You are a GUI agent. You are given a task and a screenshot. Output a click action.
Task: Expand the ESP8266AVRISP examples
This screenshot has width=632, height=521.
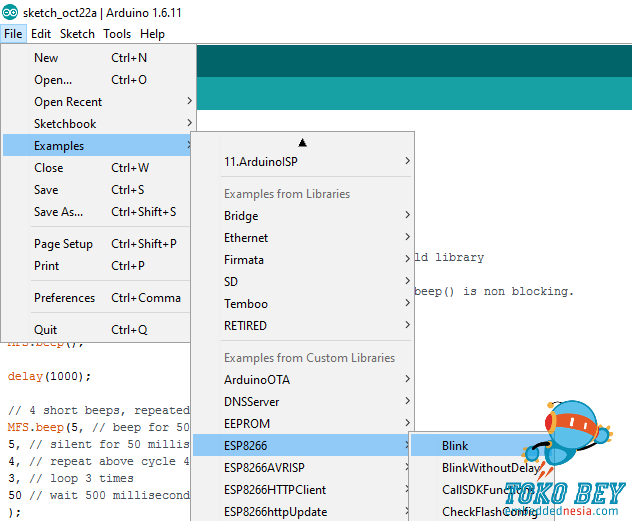(x=301, y=467)
